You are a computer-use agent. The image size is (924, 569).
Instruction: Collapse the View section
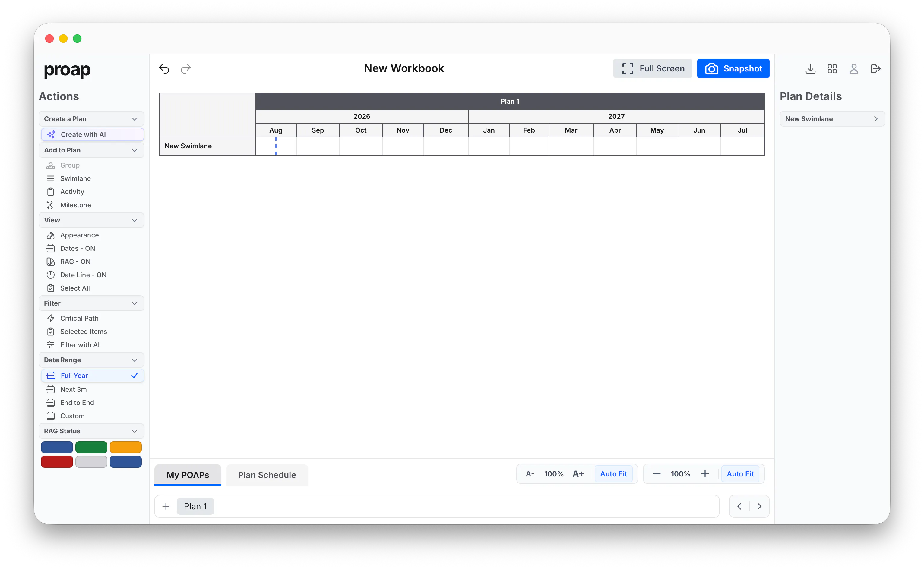pyautogui.click(x=91, y=220)
